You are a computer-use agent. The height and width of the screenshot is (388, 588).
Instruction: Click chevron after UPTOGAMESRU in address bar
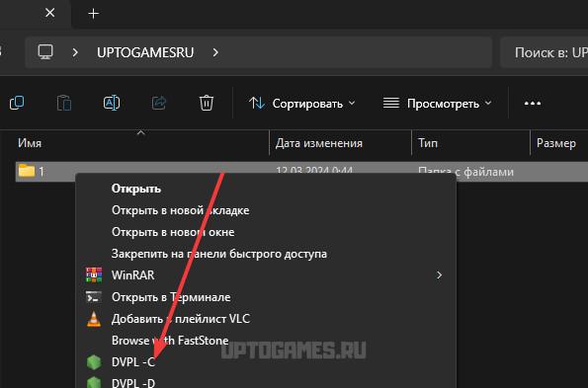click(x=215, y=52)
